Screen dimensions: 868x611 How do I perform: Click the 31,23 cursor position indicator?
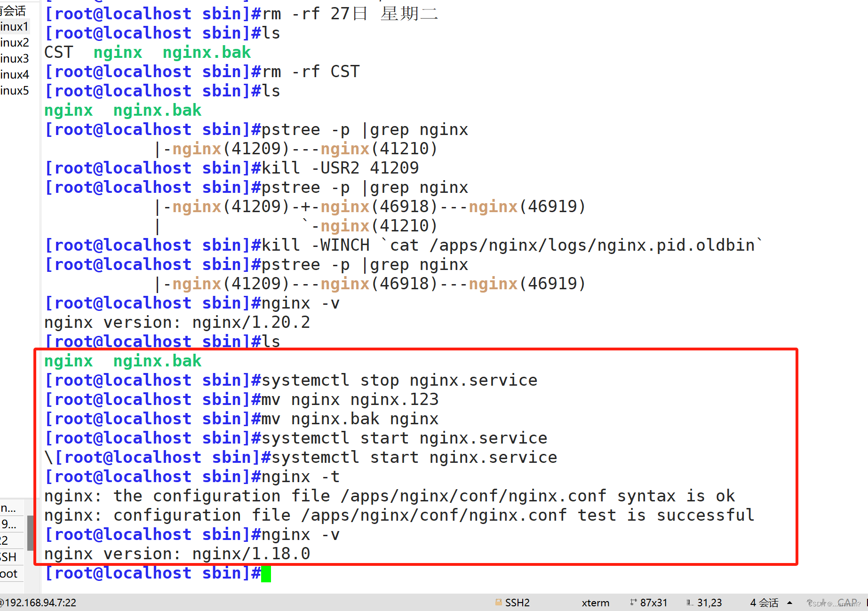click(x=709, y=603)
